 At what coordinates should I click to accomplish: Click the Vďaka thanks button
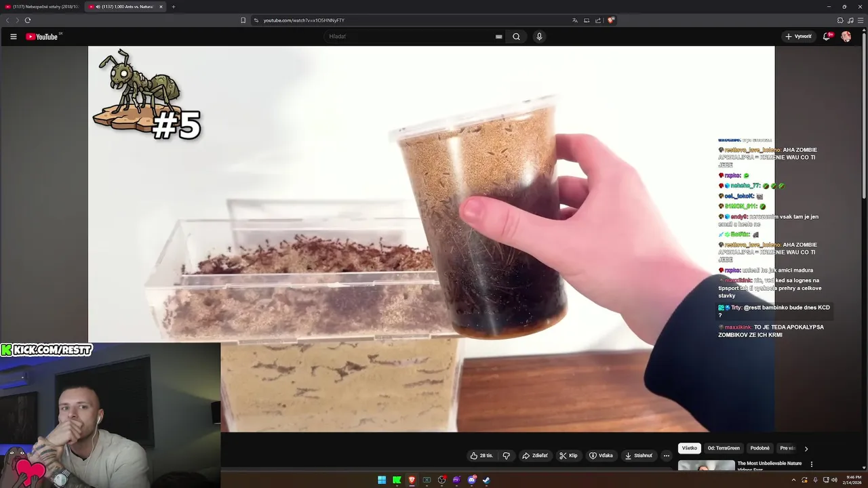(x=601, y=455)
